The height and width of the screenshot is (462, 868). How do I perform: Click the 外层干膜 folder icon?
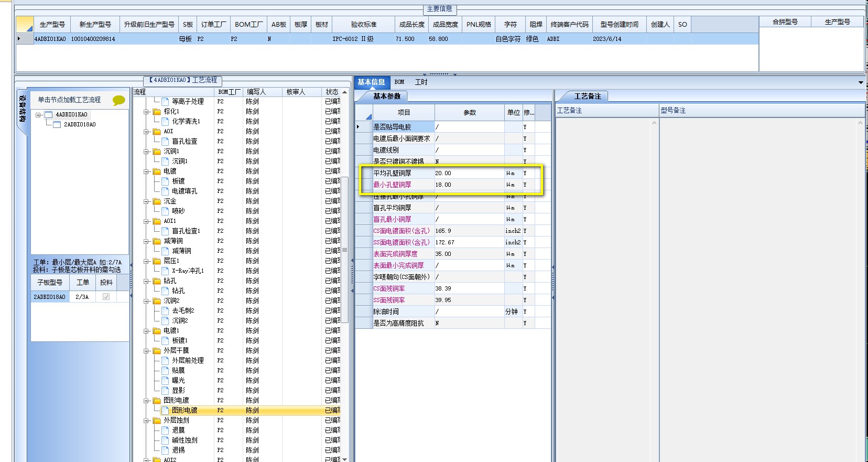click(x=157, y=351)
